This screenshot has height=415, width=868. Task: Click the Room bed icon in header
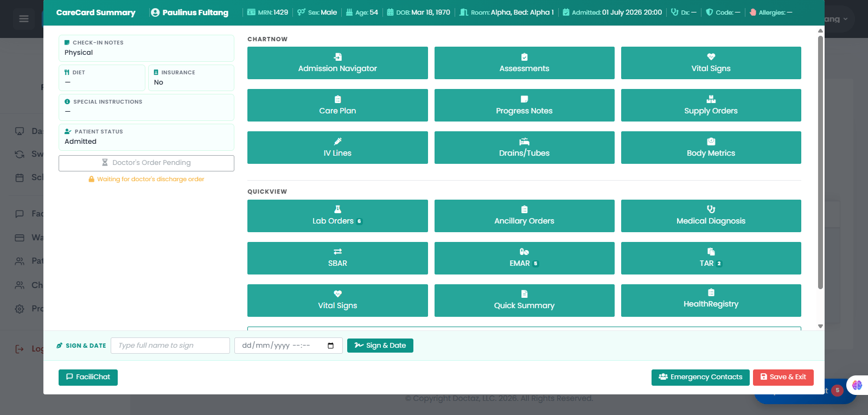(464, 12)
